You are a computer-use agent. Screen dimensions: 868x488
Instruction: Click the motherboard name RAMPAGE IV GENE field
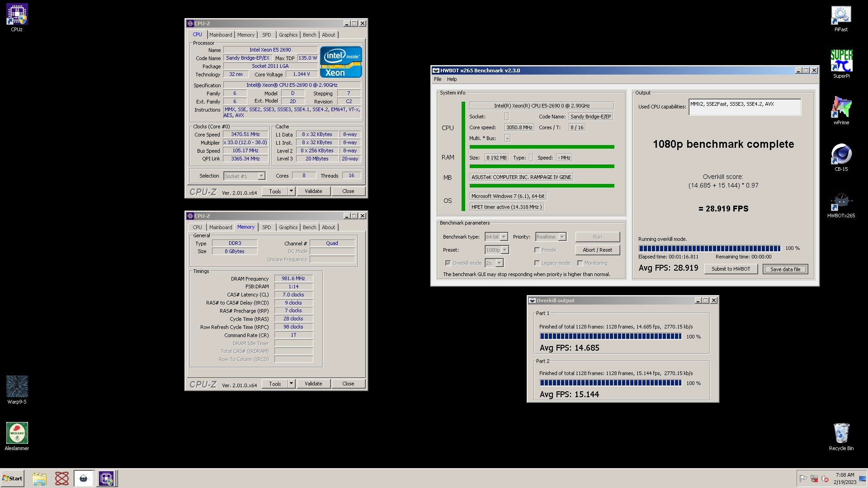pos(521,177)
